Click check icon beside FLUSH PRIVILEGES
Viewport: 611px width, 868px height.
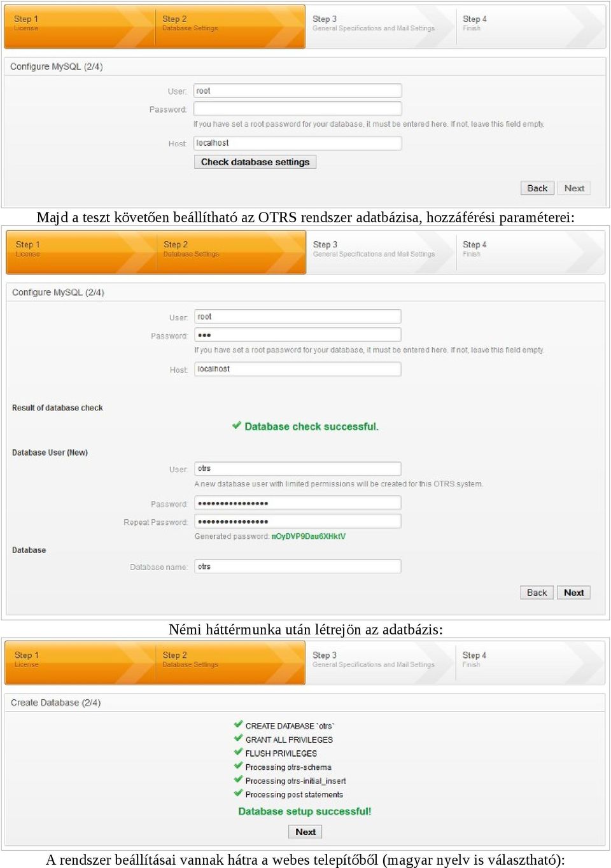pyautogui.click(x=238, y=752)
